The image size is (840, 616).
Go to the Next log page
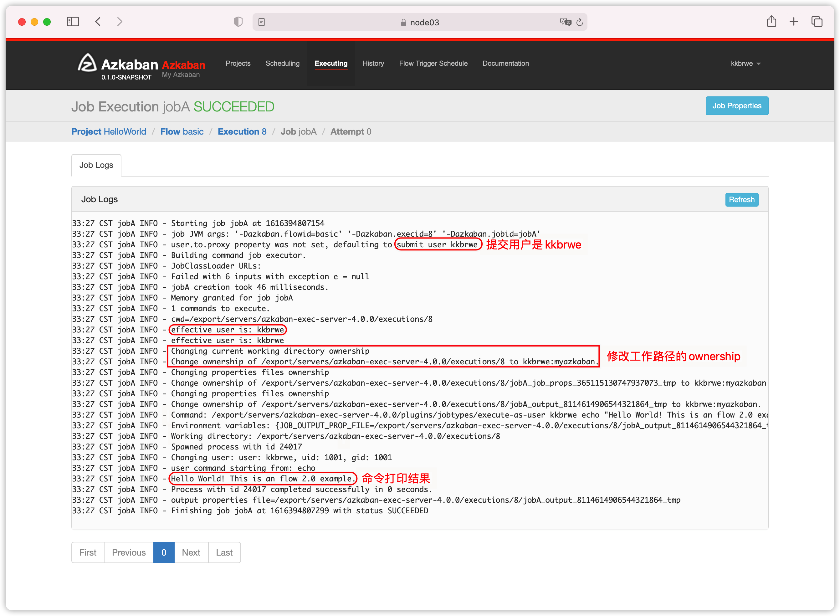pyautogui.click(x=191, y=552)
